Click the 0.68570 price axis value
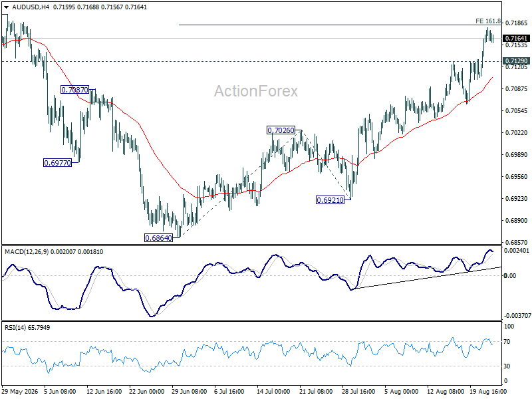Image resolution: width=532 pixels, height=399 pixels. 517,242
